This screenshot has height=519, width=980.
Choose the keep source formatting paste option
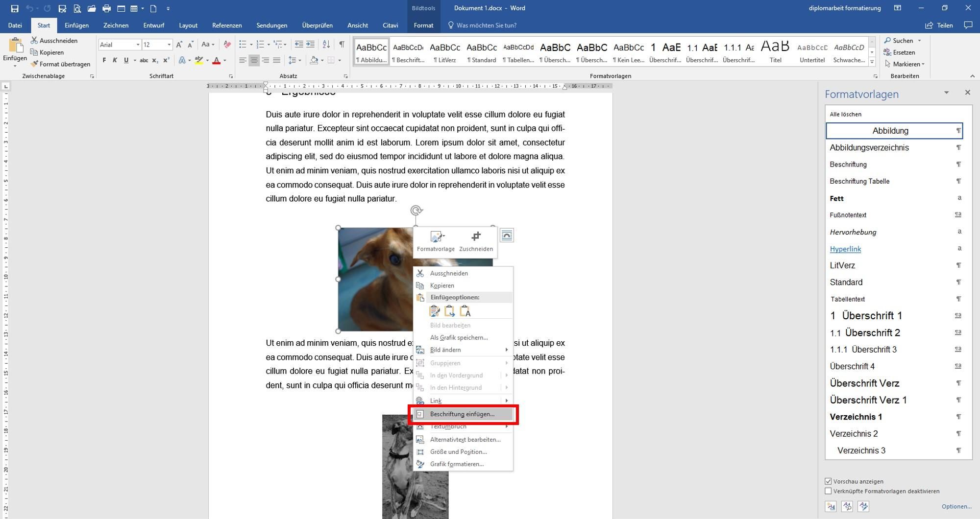[x=434, y=311]
